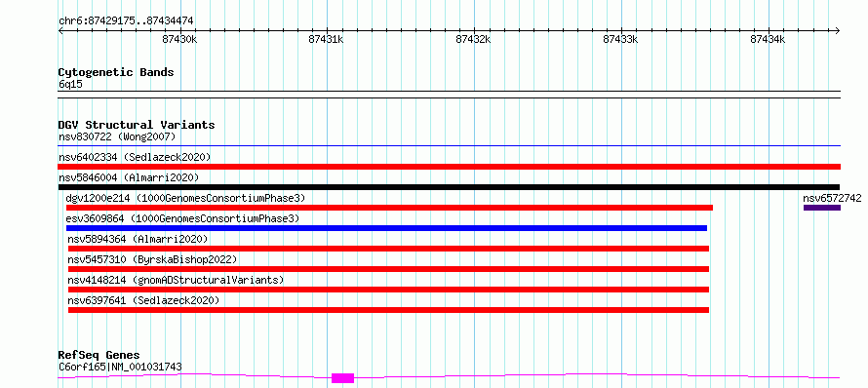Select the red bar under dgv1200e214
This screenshot has height=388, width=868.
[x=389, y=208]
